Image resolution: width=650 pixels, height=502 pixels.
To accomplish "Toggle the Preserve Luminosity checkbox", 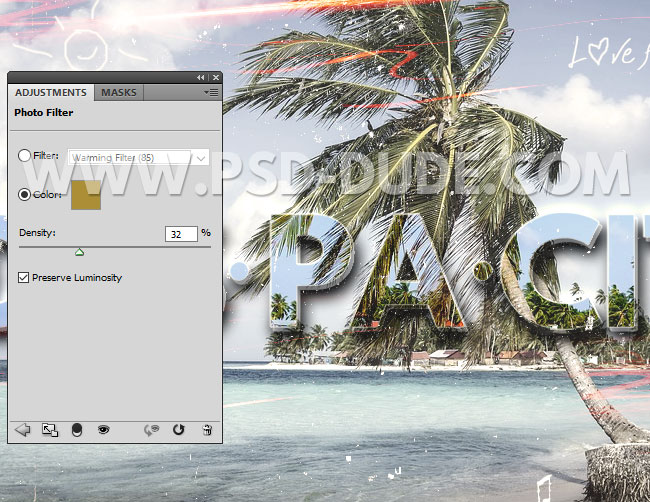I will coord(23,277).
